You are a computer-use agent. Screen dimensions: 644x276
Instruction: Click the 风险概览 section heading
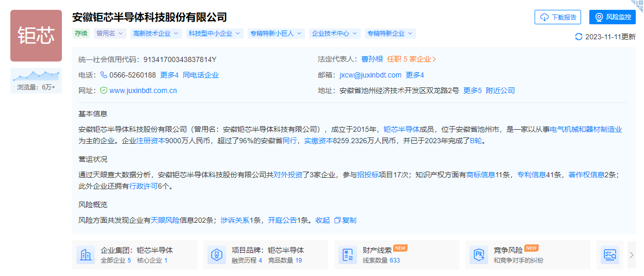93,205
